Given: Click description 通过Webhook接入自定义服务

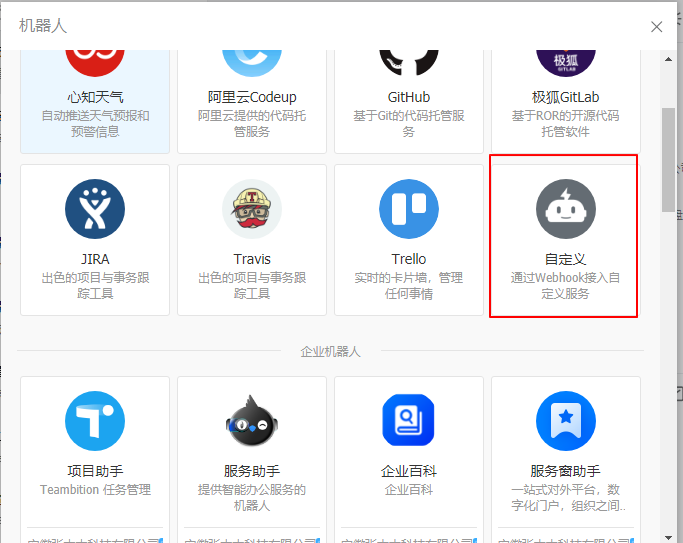Looking at the screenshot, I should 565,286.
